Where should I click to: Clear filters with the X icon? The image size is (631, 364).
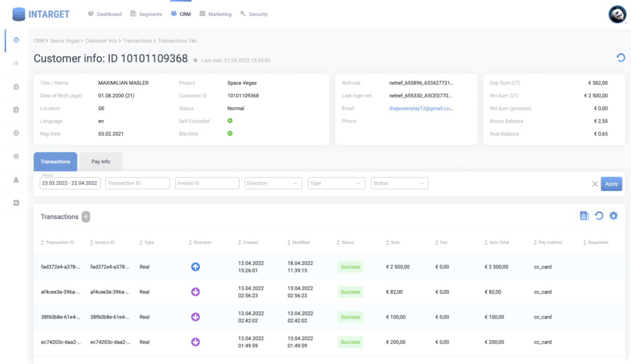(x=595, y=184)
